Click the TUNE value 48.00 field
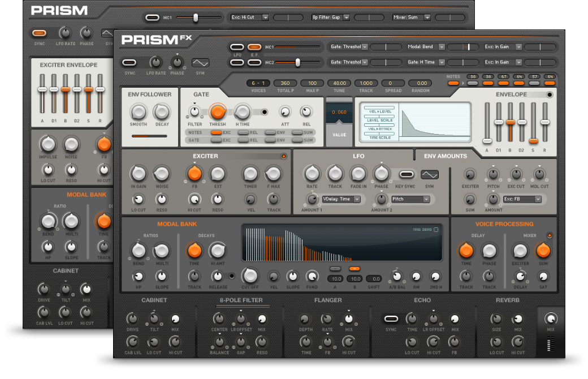 [x=339, y=83]
